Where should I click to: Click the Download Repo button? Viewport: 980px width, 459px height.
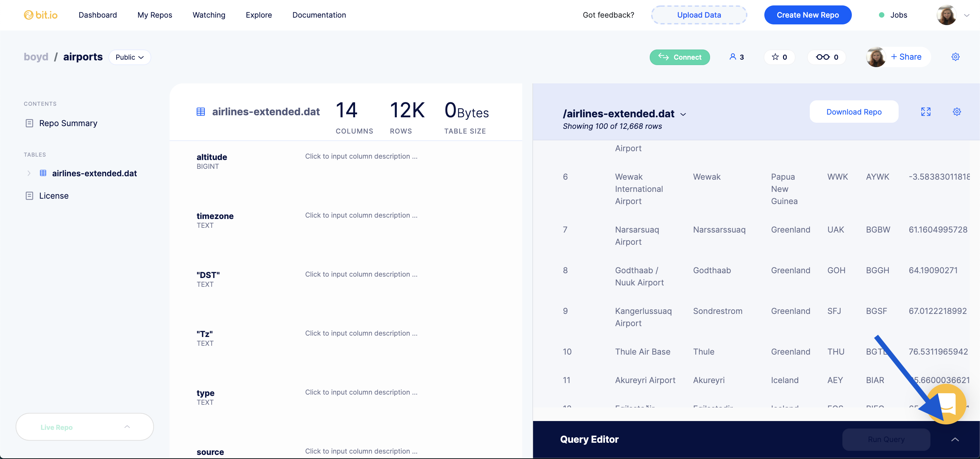[854, 112]
